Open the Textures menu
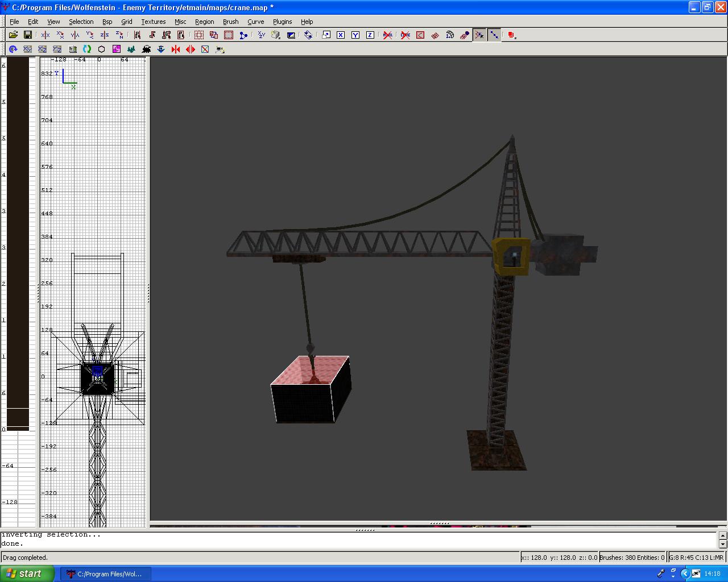The height and width of the screenshot is (582, 728). tap(153, 22)
